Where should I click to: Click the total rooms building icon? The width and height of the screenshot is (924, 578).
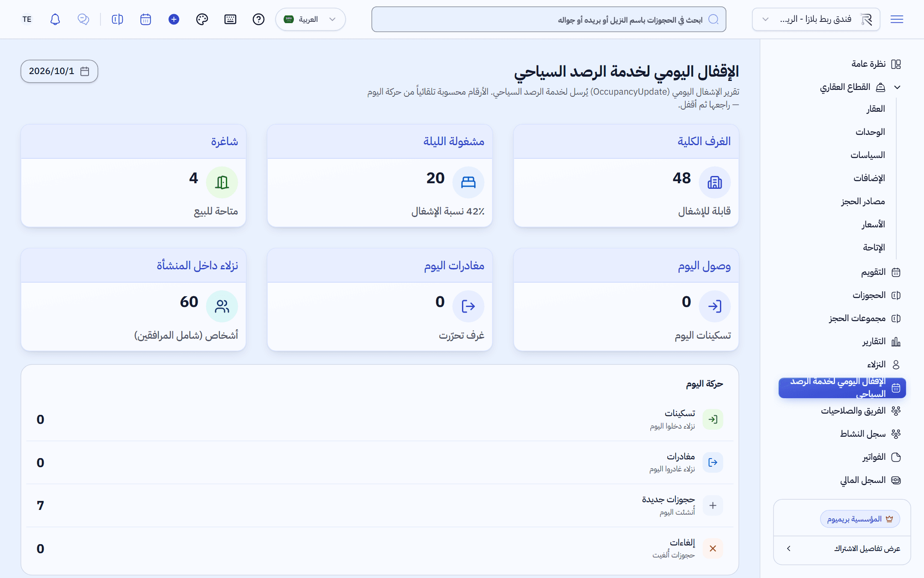click(715, 182)
